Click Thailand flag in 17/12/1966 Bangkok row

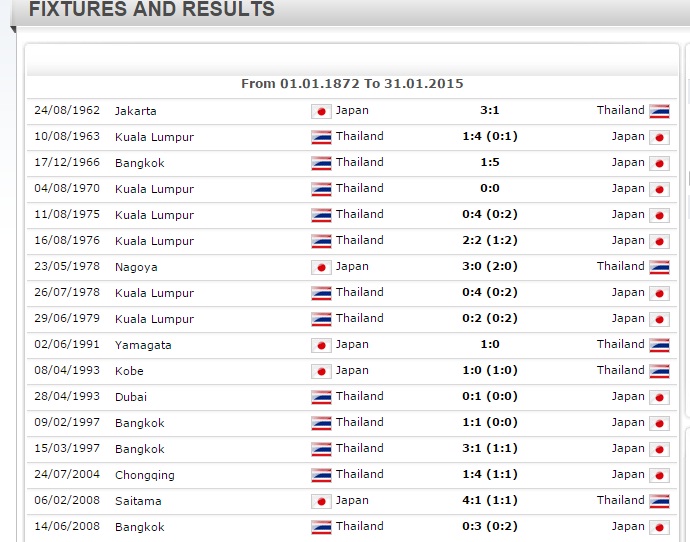(x=321, y=163)
